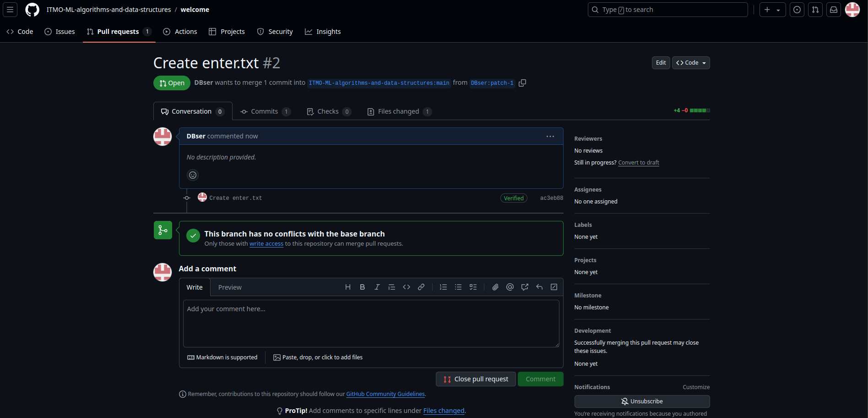Open the write access link

pyautogui.click(x=266, y=244)
